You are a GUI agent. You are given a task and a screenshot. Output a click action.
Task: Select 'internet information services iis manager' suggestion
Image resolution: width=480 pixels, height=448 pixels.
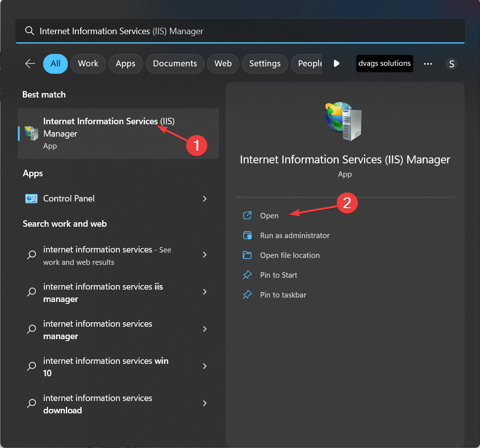tap(118, 293)
